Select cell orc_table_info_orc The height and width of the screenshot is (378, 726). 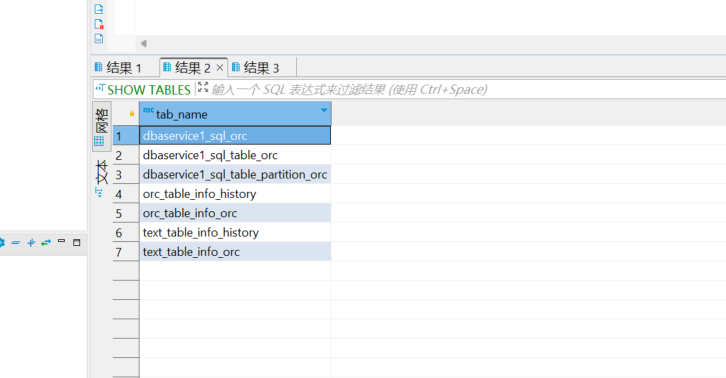click(235, 213)
